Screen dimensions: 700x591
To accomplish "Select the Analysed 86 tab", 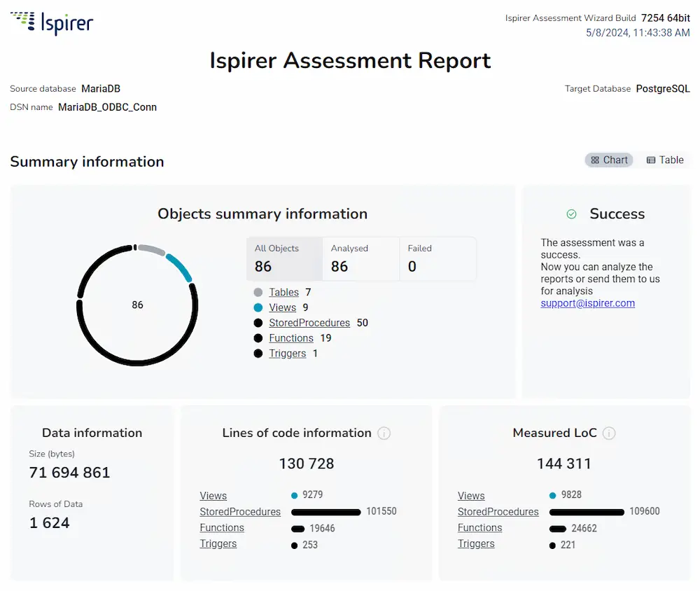I will (x=360, y=259).
